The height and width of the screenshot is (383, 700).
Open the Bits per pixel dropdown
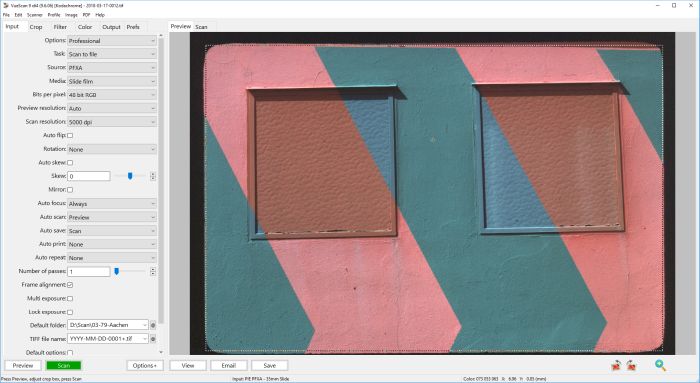112,95
